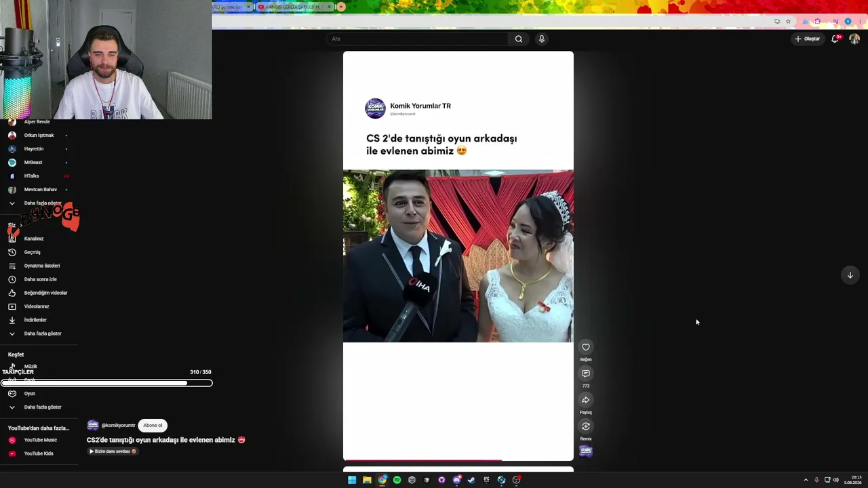Open a new browser tab with plus

[341, 7]
